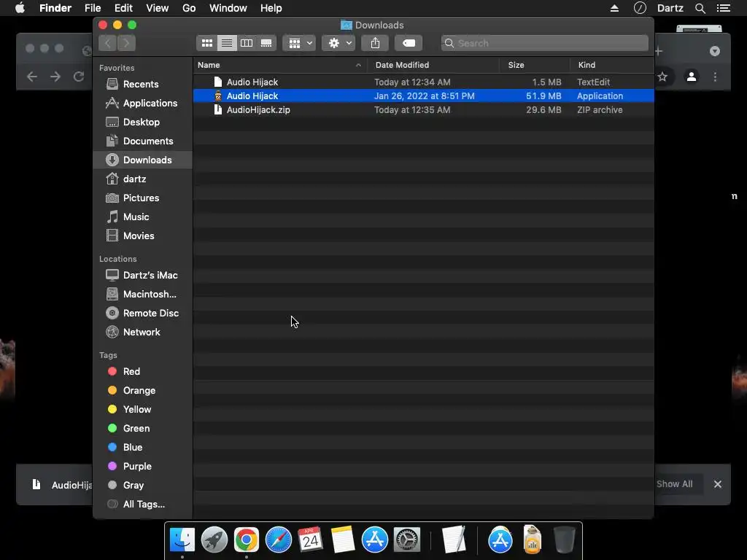Click the Edit Tags toolbar icon

pyautogui.click(x=409, y=43)
